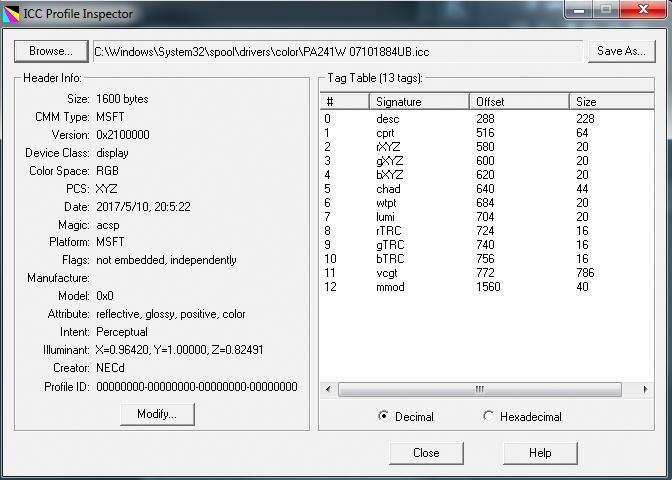Click the ICC Profile Inspector title bar icon
The height and width of the screenshot is (480, 672).
click(x=11, y=14)
